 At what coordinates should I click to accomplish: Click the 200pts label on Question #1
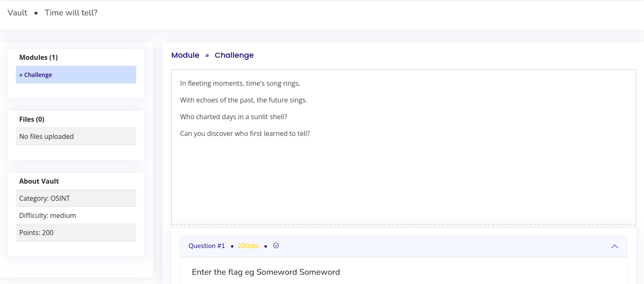248,246
